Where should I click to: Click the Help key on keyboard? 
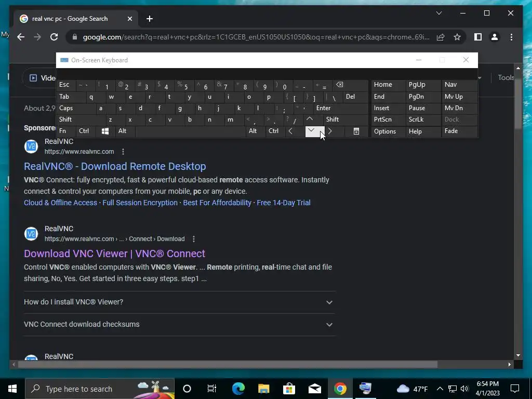423,131
